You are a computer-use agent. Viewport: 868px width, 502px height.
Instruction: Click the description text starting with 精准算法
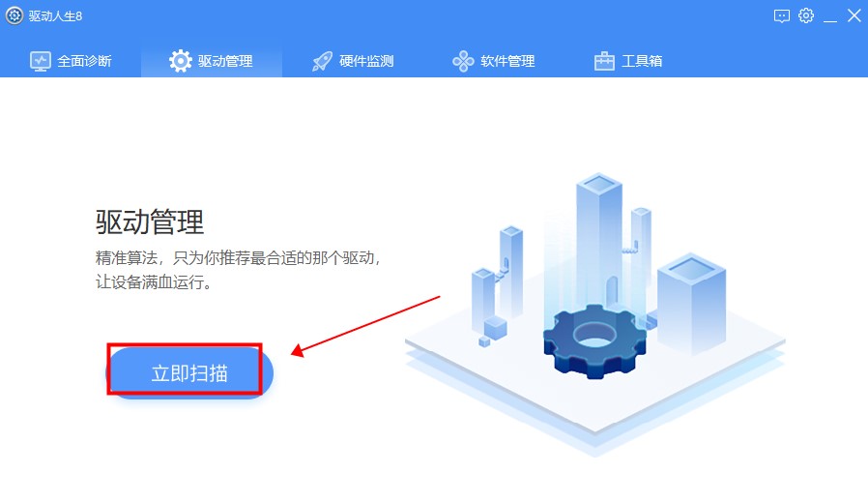[x=239, y=270]
